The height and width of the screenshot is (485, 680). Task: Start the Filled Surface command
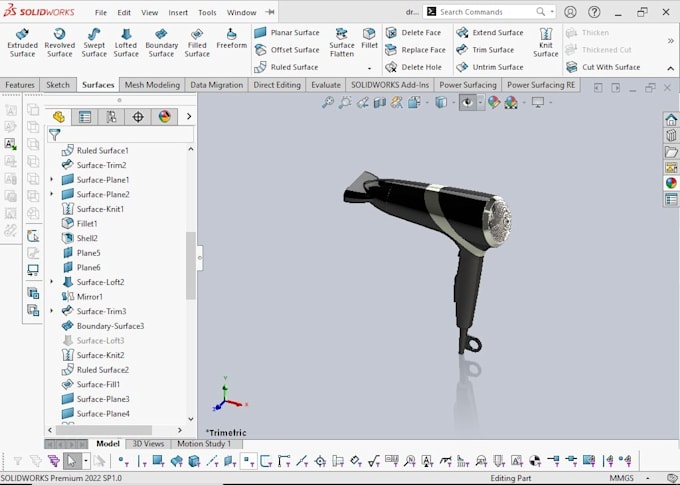pyautogui.click(x=197, y=43)
